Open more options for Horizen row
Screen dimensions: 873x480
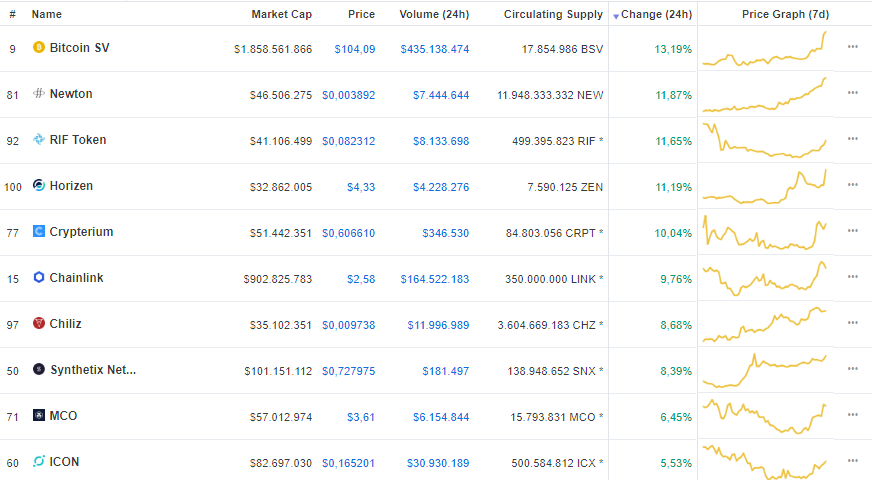(852, 185)
